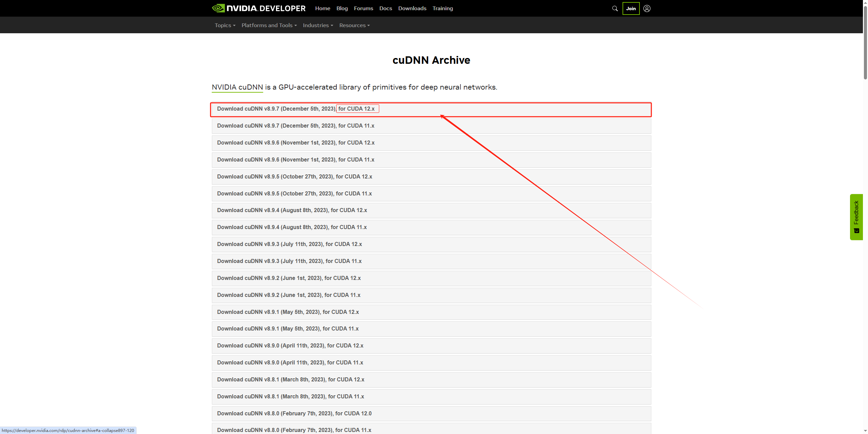The image size is (868, 434).
Task: Expand cuDNN v8.9.4 for CUDA 11.x
Action: click(431, 227)
